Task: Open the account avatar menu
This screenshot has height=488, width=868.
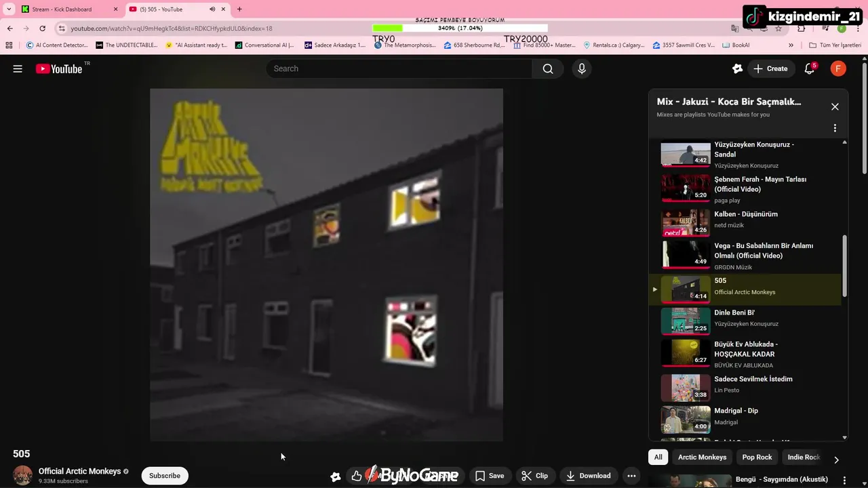Action: (x=838, y=68)
